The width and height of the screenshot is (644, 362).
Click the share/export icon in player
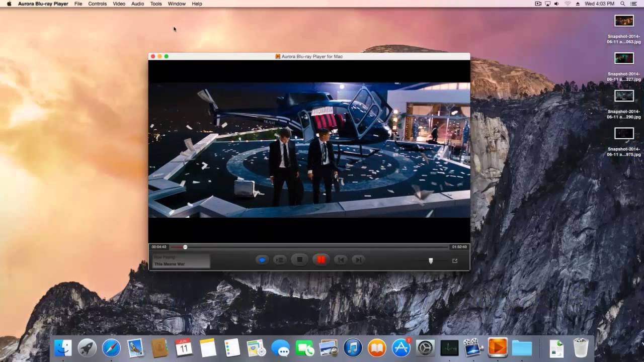click(x=455, y=260)
